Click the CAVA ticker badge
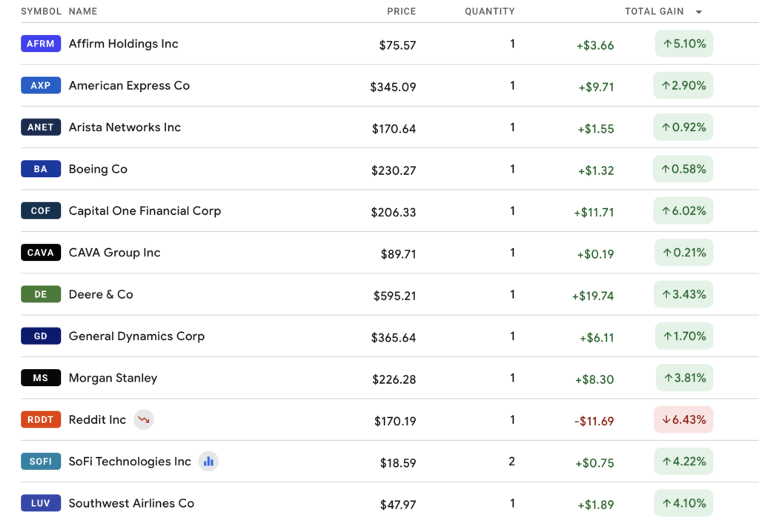Image resolution: width=759 pixels, height=532 pixels. pos(41,252)
